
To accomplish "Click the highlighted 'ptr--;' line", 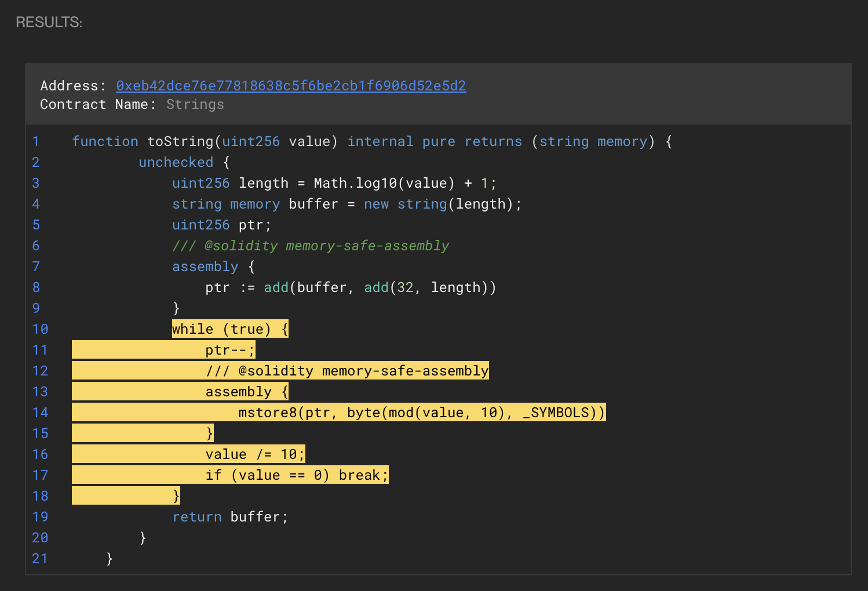I will pyautogui.click(x=229, y=350).
